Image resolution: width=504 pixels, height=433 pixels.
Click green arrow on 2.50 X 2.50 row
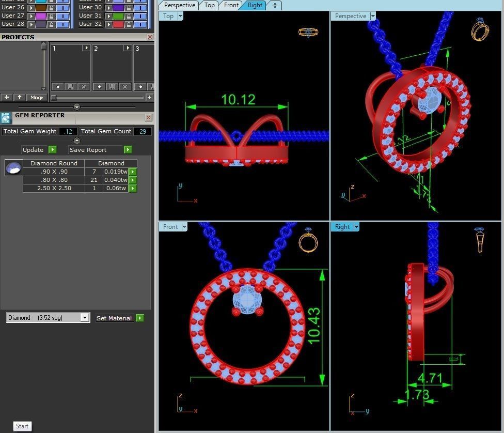click(x=133, y=189)
